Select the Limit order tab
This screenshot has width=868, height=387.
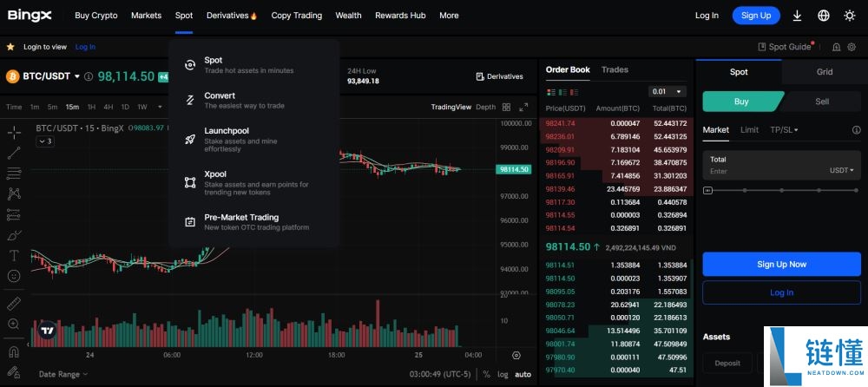coord(749,129)
